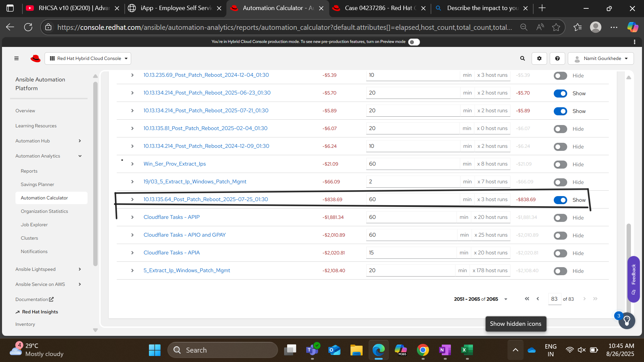Image resolution: width=644 pixels, height=362 pixels.
Task: Expand the Win_Ser_Prov_Extract_Ips row
Action: click(132, 164)
